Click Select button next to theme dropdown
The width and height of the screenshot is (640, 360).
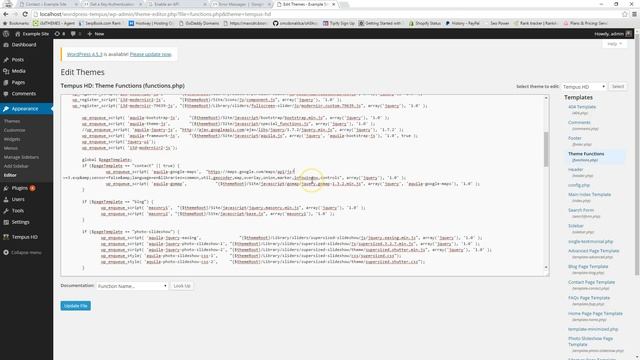[x=618, y=87]
